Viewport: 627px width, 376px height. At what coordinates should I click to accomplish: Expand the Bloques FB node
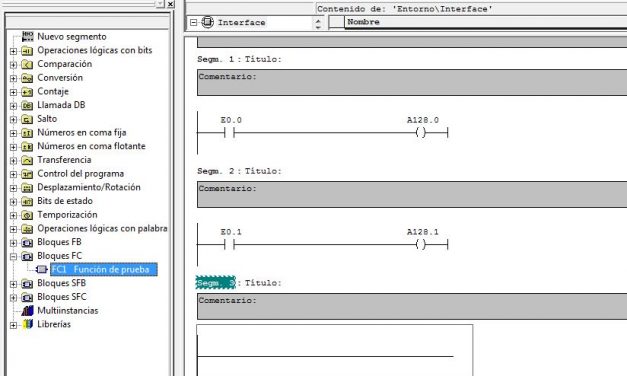coord(13,243)
